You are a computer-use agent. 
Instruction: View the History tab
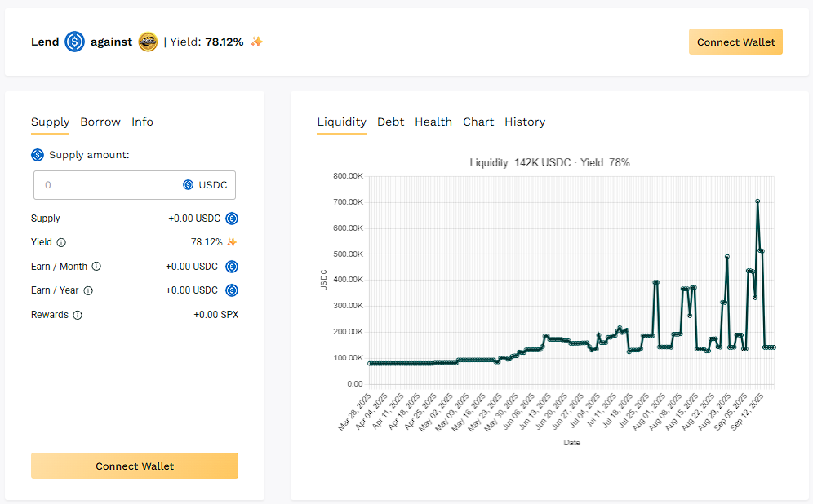pyautogui.click(x=525, y=122)
